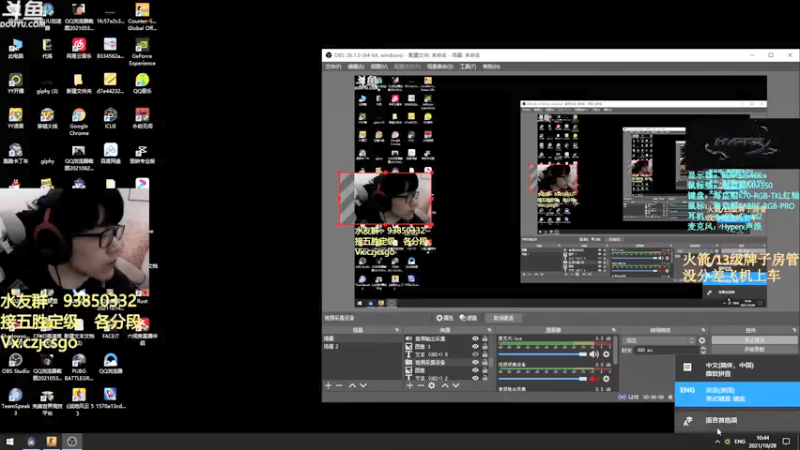Toggle visibility of 文本 (GDI+) 2 source
Image resolution: width=800 pixels, height=450 pixels.
pyautogui.click(x=475, y=378)
